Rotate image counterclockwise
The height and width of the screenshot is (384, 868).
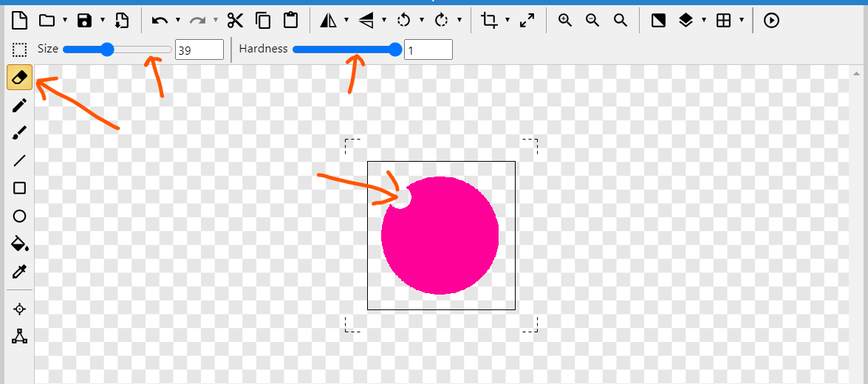[x=403, y=21]
